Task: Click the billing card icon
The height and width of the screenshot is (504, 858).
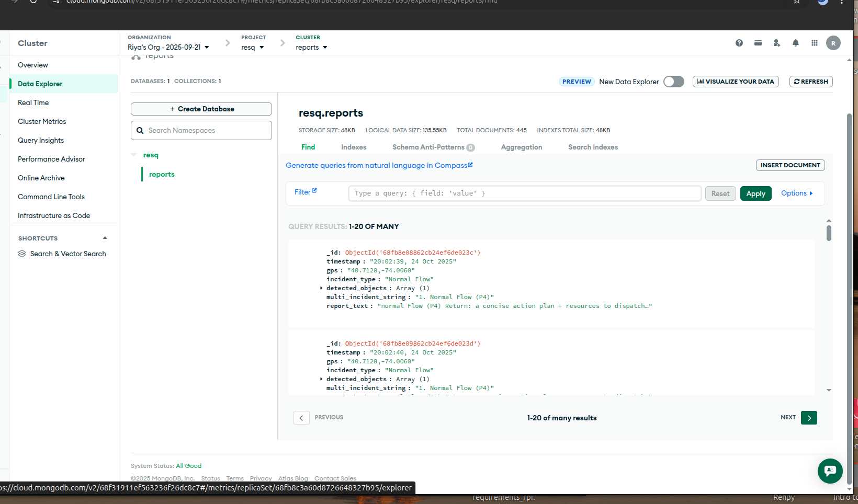Action: click(x=758, y=43)
